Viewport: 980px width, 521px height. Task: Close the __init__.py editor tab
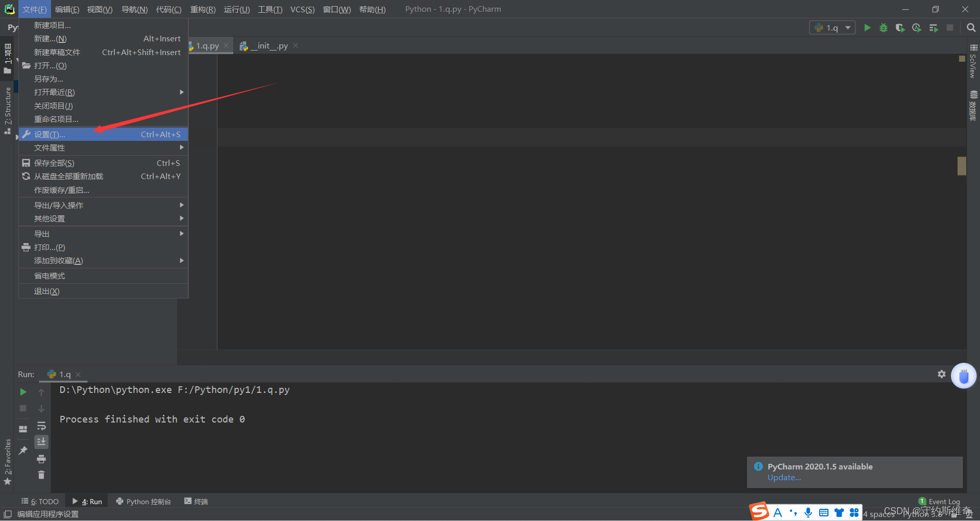click(296, 45)
